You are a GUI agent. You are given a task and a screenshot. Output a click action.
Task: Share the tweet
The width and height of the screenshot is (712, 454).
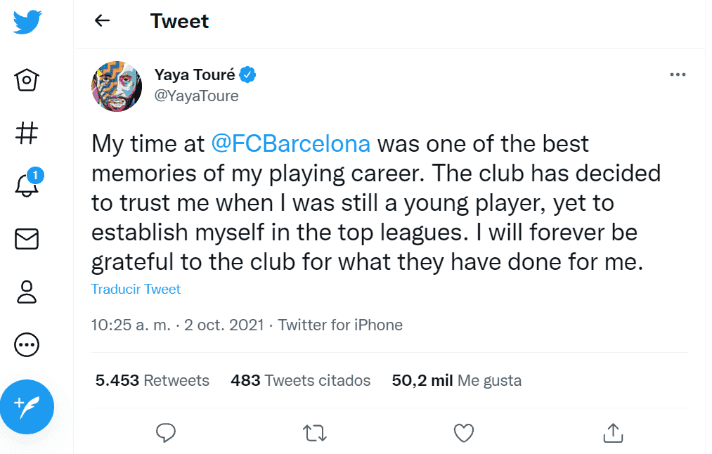point(613,432)
